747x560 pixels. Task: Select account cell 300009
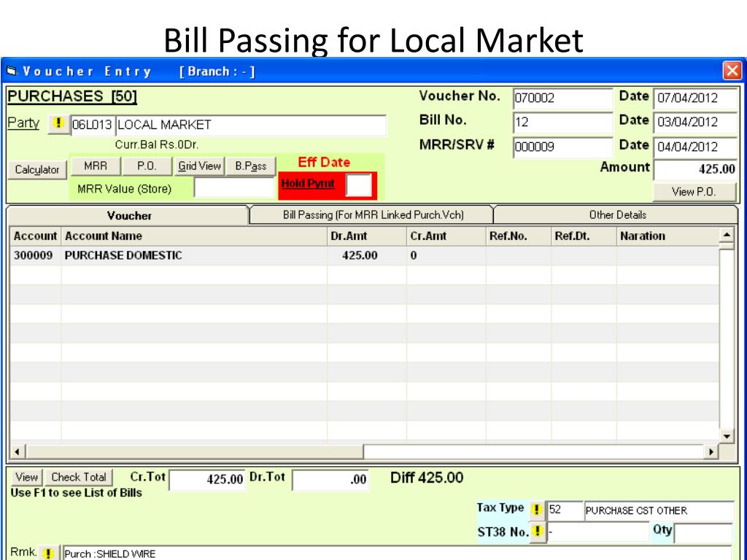tap(35, 256)
